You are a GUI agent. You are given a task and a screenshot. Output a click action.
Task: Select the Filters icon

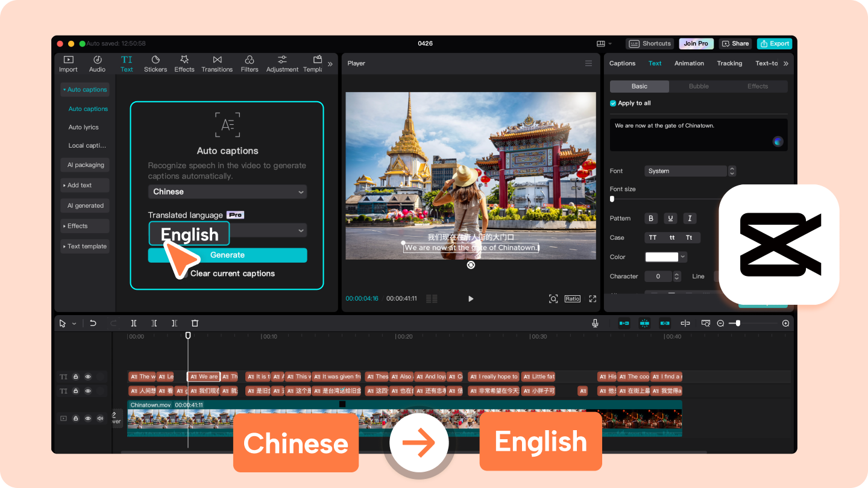249,63
